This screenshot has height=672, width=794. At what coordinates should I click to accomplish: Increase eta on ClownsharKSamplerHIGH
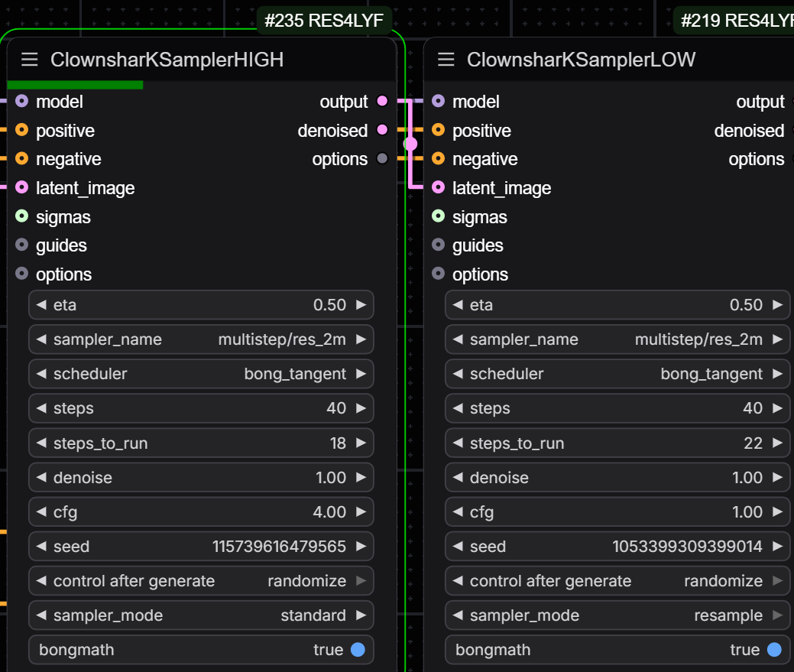coord(361,305)
